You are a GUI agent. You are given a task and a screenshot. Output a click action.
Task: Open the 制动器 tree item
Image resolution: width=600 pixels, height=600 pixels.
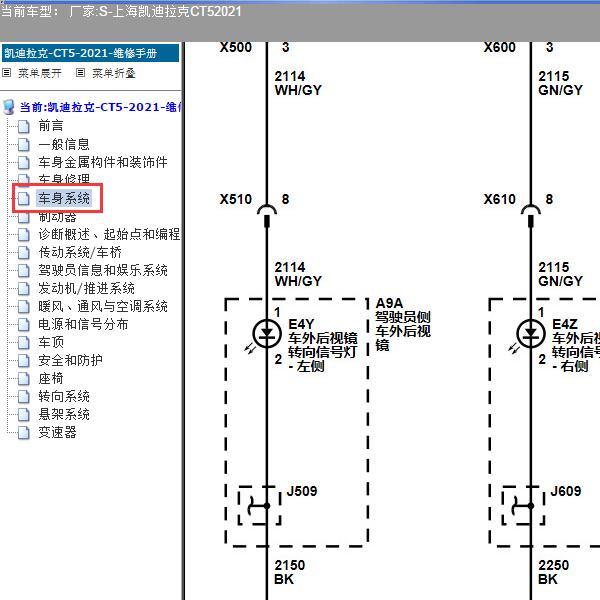[57, 217]
